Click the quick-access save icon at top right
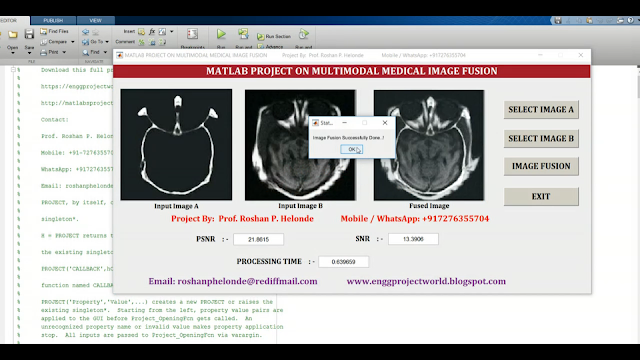 coord(558,20)
